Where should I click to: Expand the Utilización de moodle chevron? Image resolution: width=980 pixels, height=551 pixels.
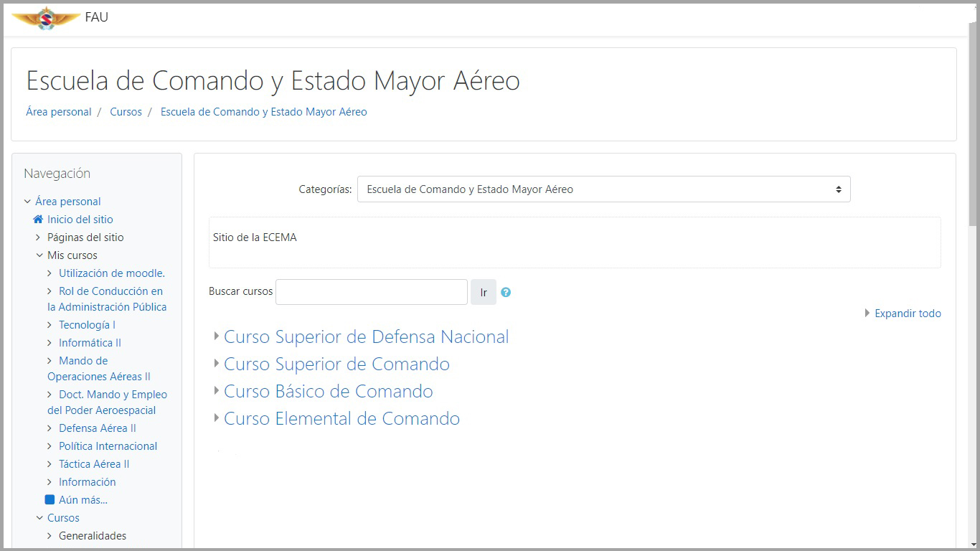[x=50, y=273]
